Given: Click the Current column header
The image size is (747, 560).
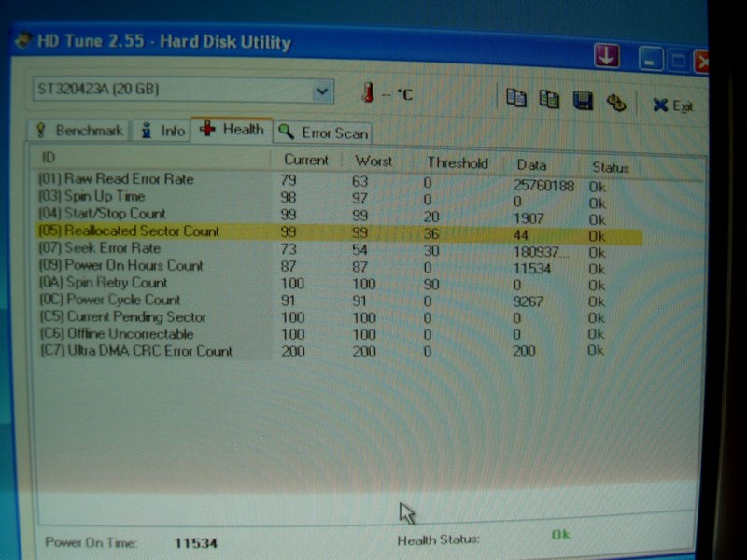Looking at the screenshot, I should click(x=306, y=160).
